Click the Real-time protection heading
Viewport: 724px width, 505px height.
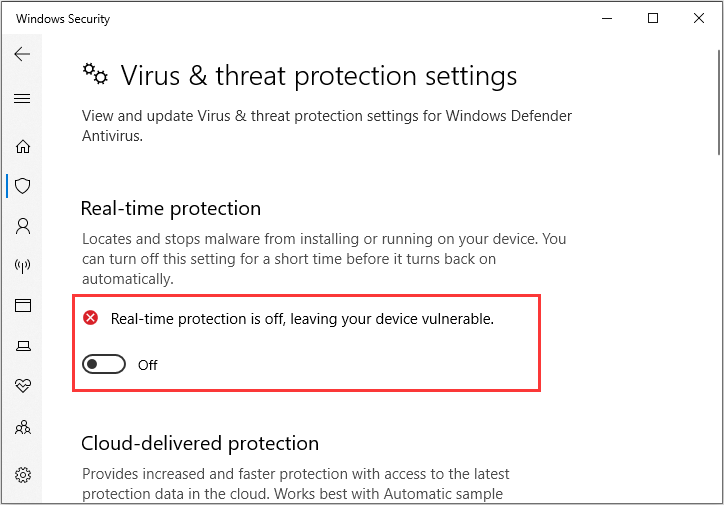click(171, 209)
